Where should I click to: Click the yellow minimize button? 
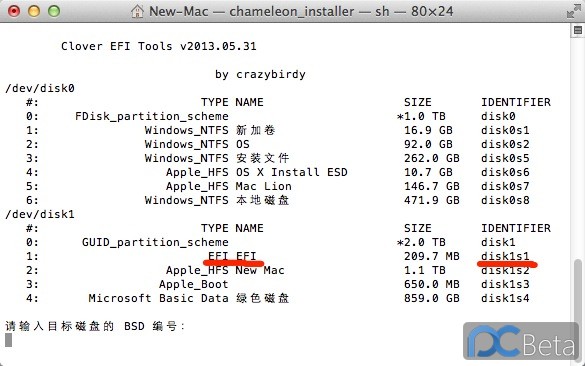(34, 11)
